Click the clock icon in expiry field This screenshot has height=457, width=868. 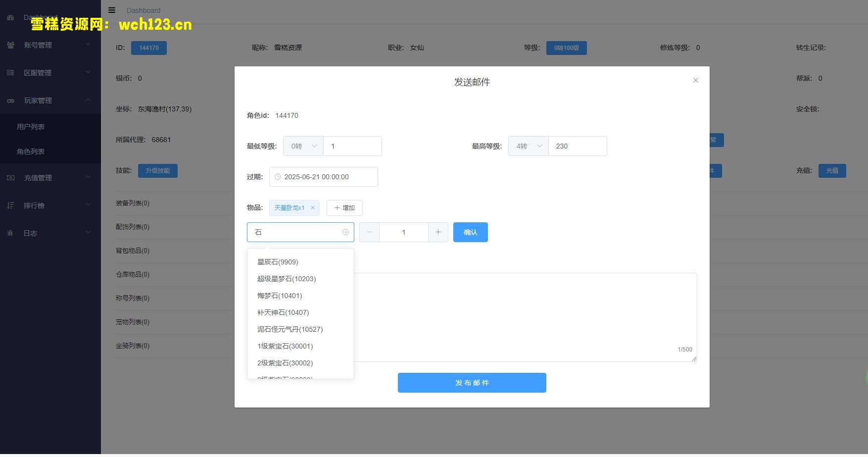coord(278,177)
